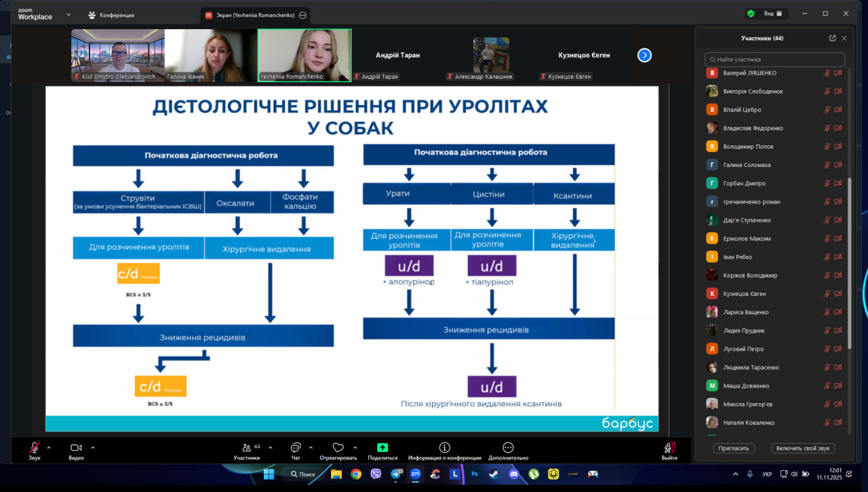Open the Дополнительно more options icon
Viewport: 868px width, 492px height.
(x=508, y=448)
